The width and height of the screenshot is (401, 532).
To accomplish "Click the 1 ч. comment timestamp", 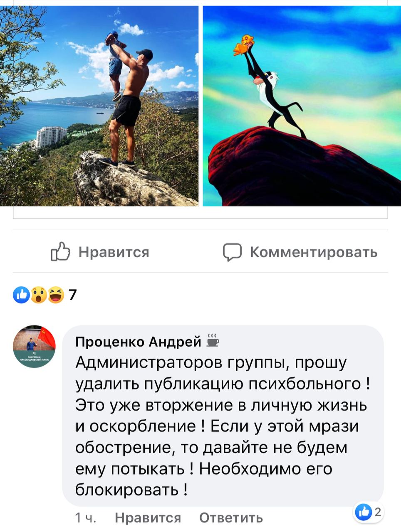I will tap(86, 518).
